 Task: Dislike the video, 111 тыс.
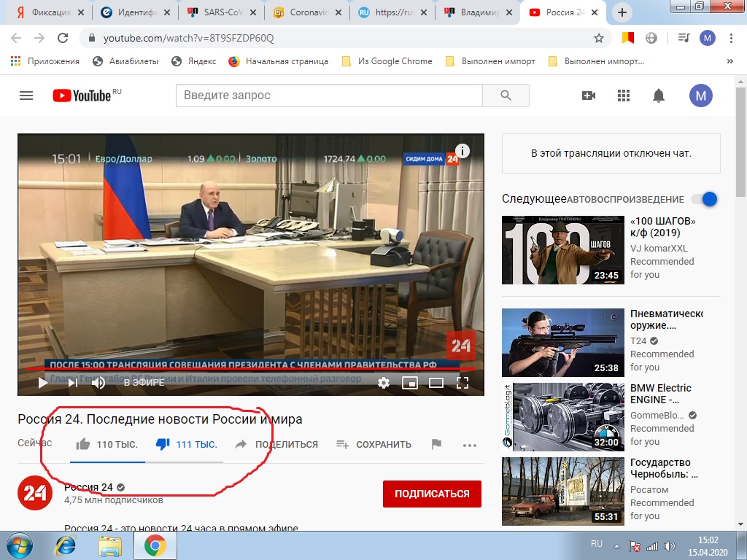coord(186,444)
